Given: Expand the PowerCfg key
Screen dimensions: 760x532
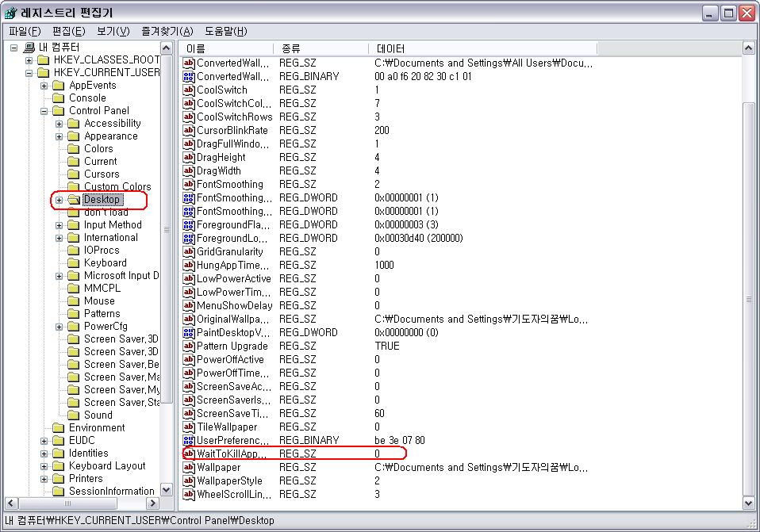Looking at the screenshot, I should click(59, 327).
